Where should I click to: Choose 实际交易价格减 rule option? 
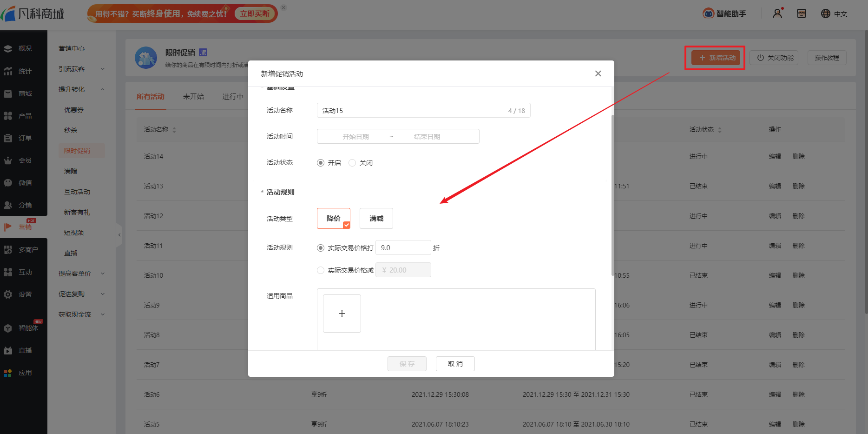[x=321, y=270]
